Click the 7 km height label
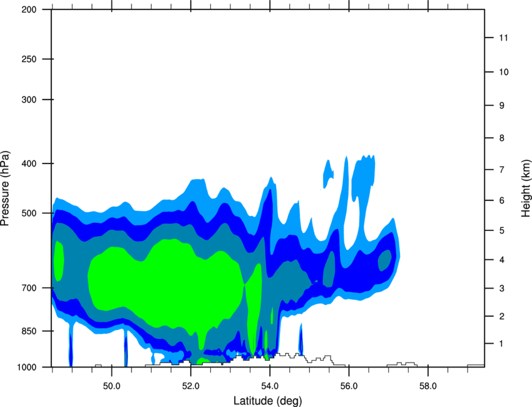Viewport: 532px width, 407px height. pyautogui.click(x=502, y=170)
